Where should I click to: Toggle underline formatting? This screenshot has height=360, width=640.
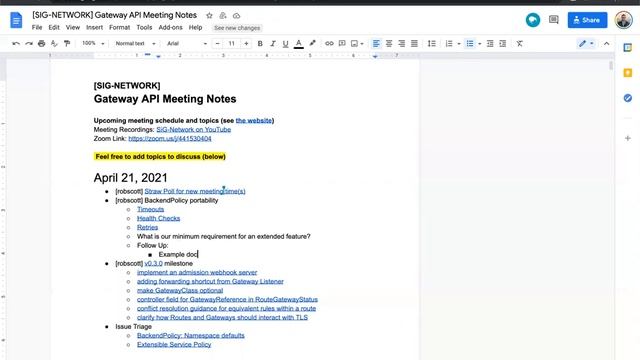(285, 43)
